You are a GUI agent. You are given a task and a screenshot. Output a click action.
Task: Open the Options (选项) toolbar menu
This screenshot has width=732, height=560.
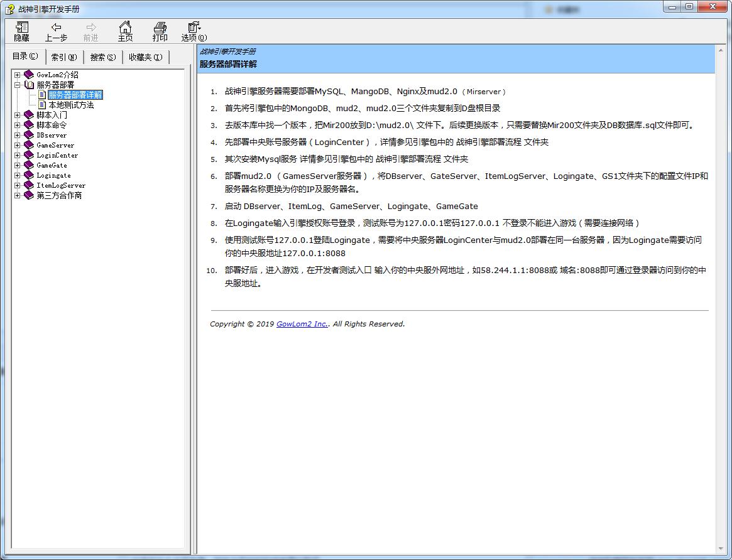point(194,28)
